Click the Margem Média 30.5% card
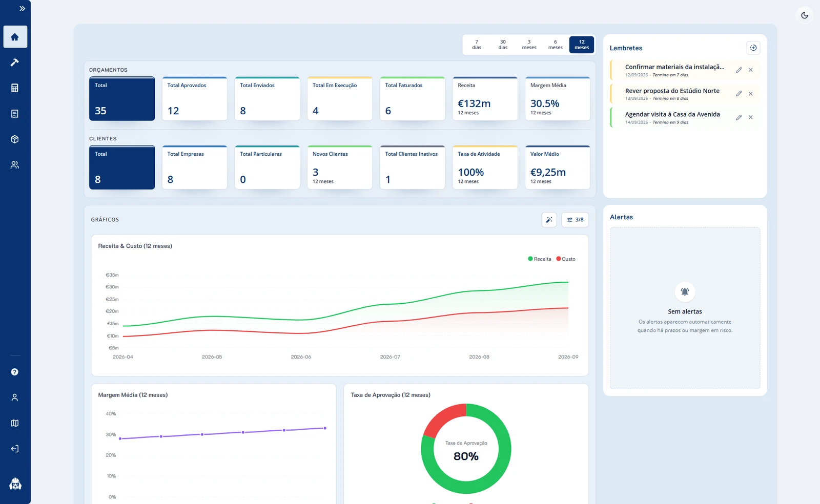The height and width of the screenshot is (504, 820). (x=558, y=99)
